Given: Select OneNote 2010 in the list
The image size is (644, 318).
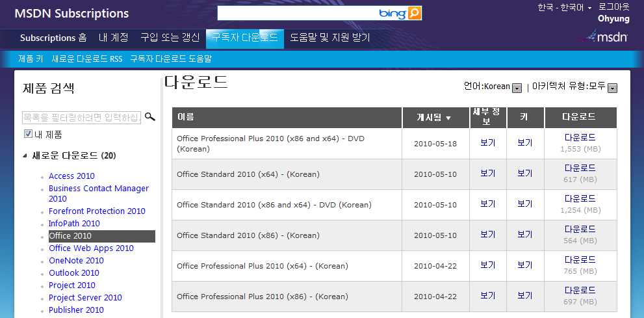Looking at the screenshot, I should tap(77, 261).
